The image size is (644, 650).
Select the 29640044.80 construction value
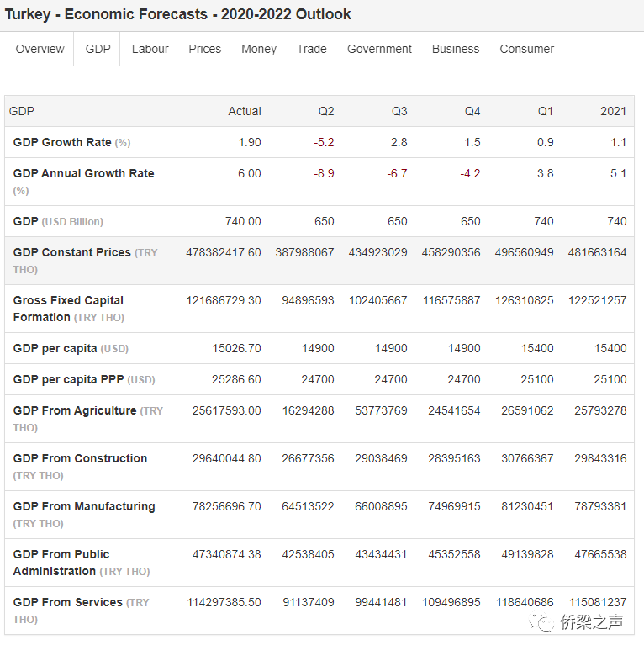[227, 458]
